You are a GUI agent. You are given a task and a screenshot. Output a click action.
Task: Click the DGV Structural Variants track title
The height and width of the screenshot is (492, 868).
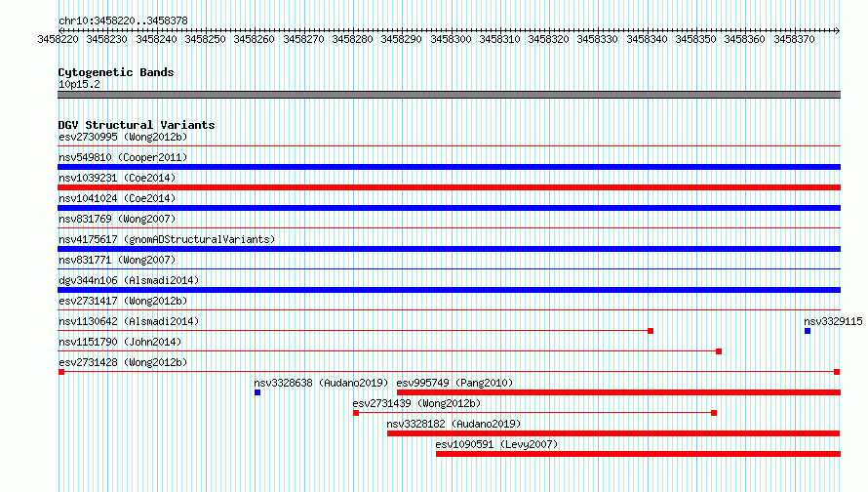[x=137, y=125]
